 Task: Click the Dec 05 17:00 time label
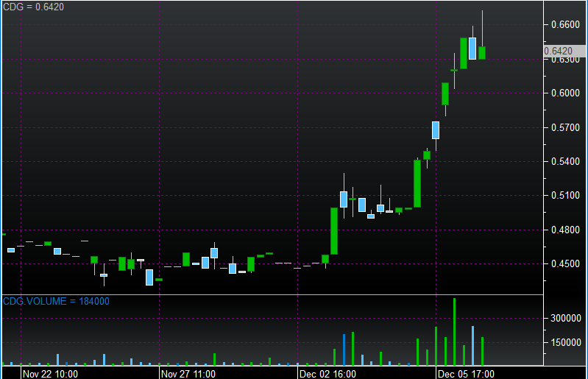465,373
